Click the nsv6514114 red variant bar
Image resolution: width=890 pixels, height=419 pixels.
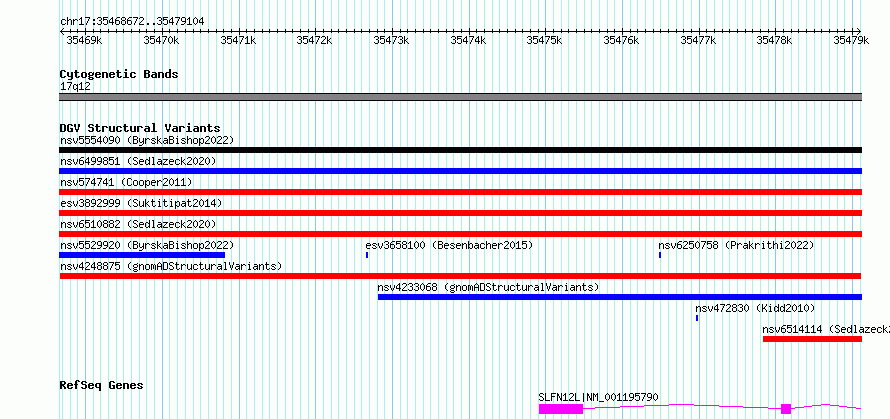[812, 339]
